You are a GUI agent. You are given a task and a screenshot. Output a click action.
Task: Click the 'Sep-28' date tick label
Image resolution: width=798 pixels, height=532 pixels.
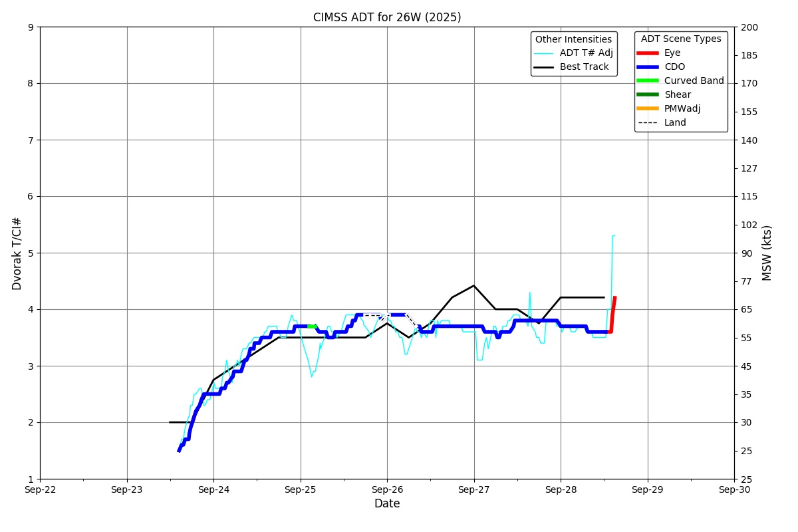[x=561, y=490]
